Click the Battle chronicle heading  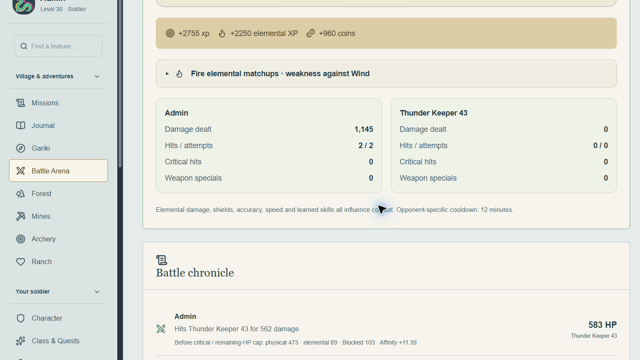195,273
